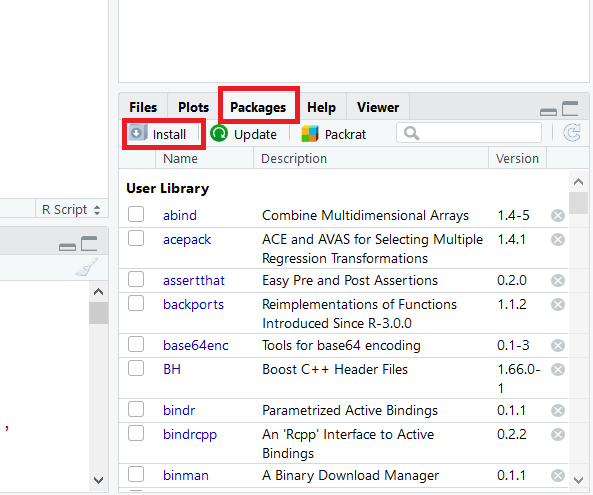Click 'Boost C++ Header Files' description

(335, 369)
